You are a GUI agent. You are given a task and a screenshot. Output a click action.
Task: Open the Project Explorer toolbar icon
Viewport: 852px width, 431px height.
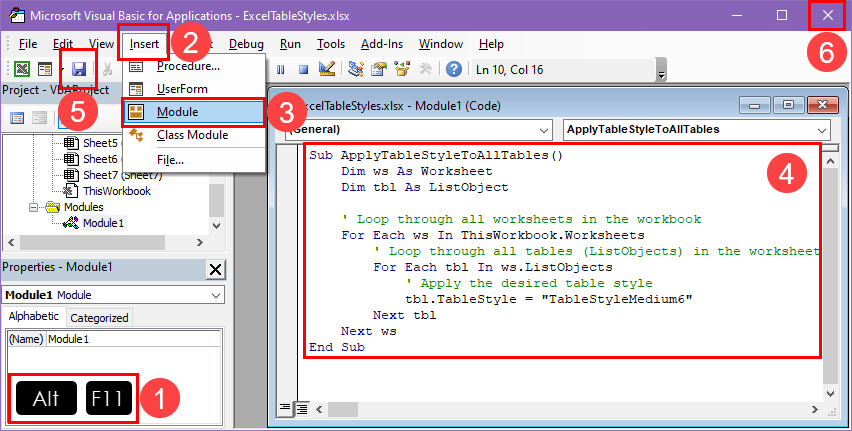(x=356, y=69)
